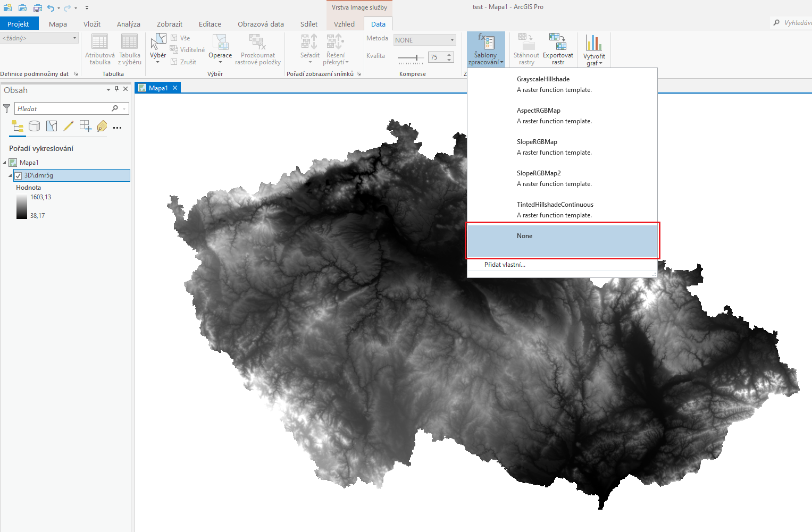Expand the <žádný> definition query dropdown
Screen dimensions: 812x532
39,38
